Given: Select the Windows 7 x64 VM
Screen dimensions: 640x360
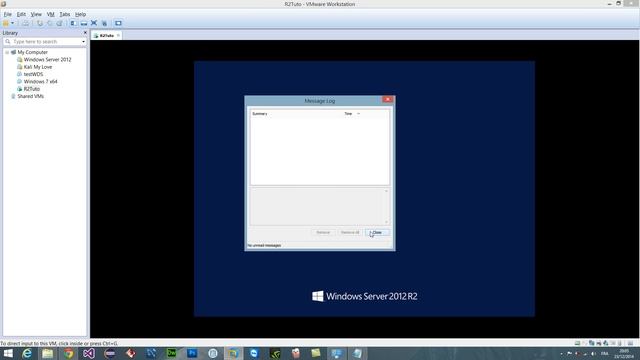Looking at the screenshot, I should [40, 82].
